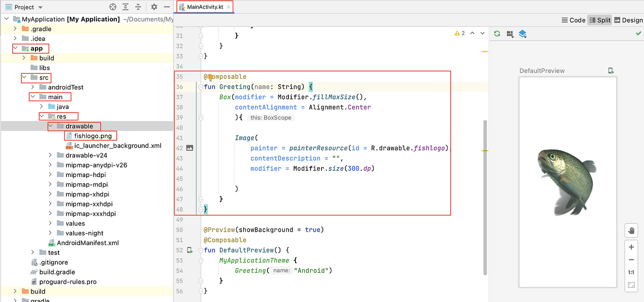Open the layers icon in the preview toolbar
This screenshot has height=302, width=644.
point(523,34)
